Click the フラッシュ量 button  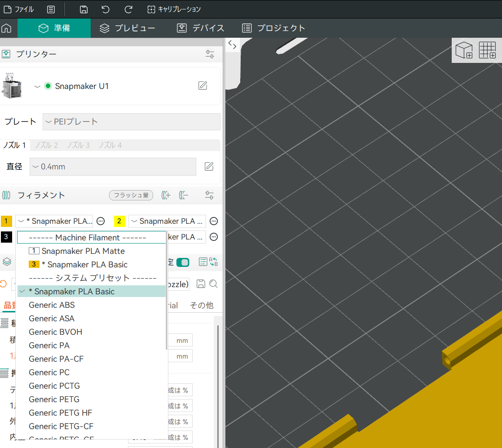[131, 195]
